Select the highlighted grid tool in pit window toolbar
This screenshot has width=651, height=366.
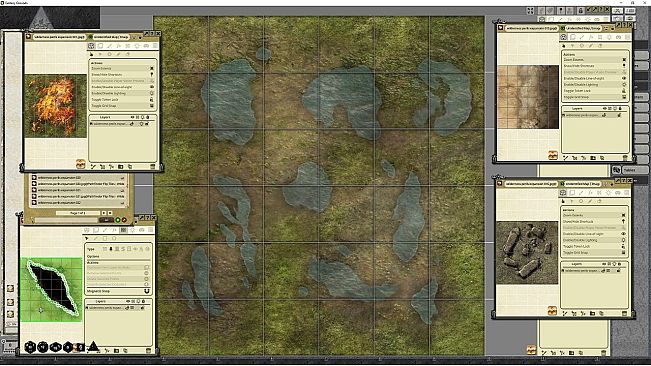[123, 230]
